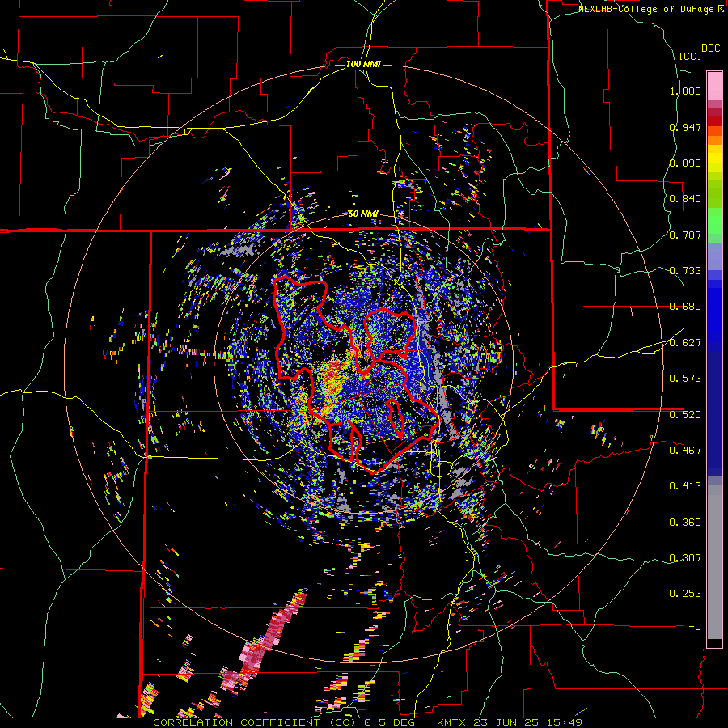Viewport: 728px width, 728px height.
Task: Pick the 0.840 legend value
Action: click(685, 199)
